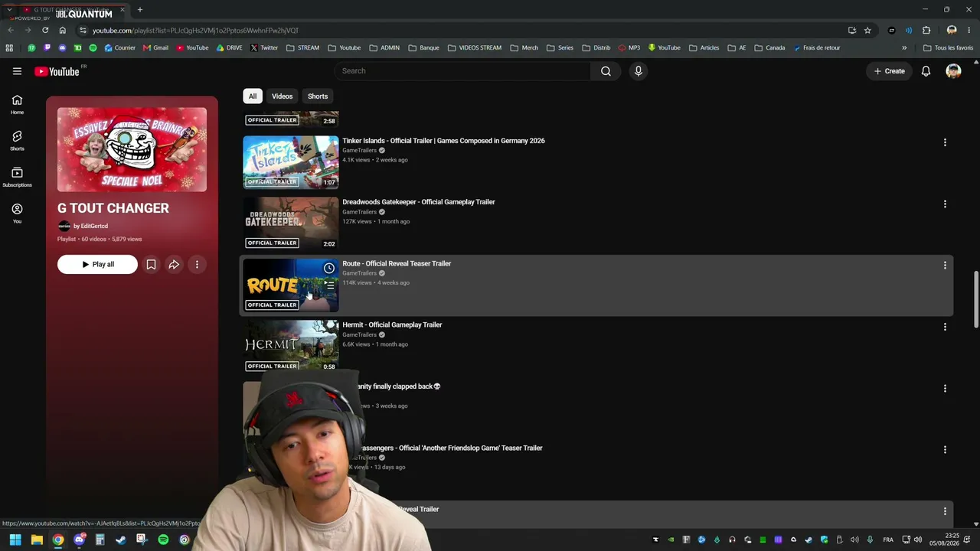Click the G TOUT CHANGER playlist cover image
The width and height of the screenshot is (980, 551).
coord(132,149)
